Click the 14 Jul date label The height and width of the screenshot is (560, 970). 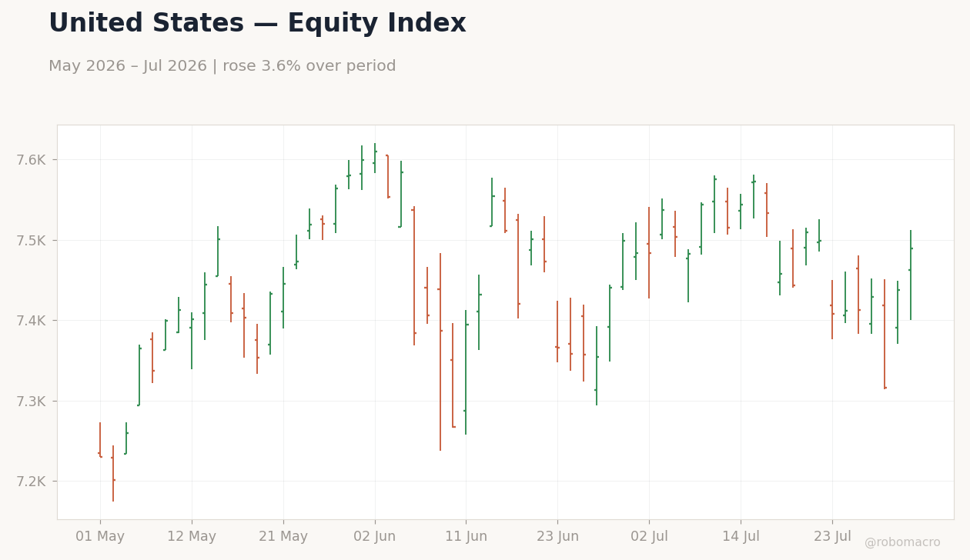(x=741, y=537)
